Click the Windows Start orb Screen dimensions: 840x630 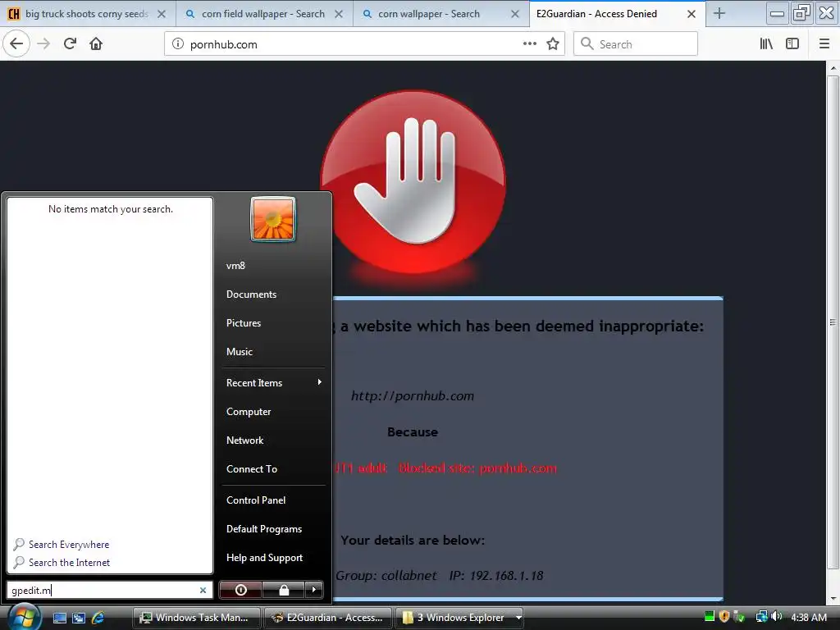pos(24,617)
